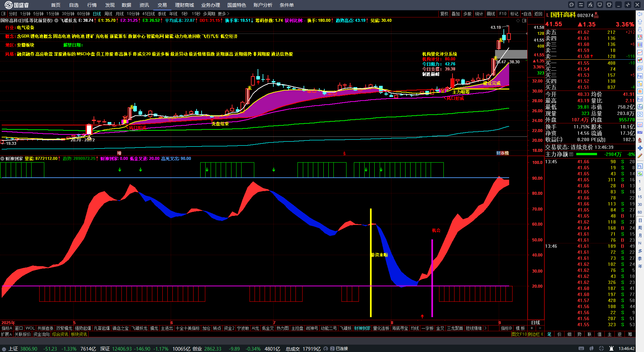Toggle the 主力净额 list icon
Viewport: 644px width, 352px height.
[571, 154]
